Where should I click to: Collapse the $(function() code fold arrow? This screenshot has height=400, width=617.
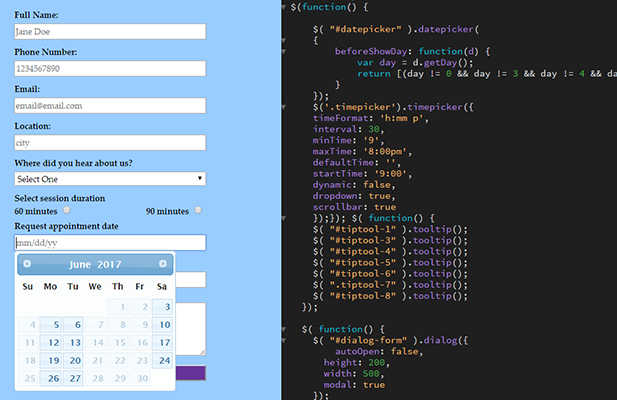(x=284, y=7)
